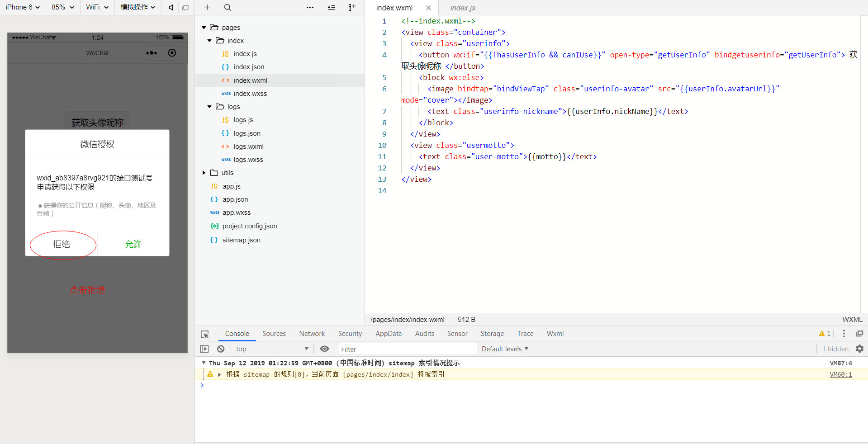Image resolution: width=868 pixels, height=444 pixels.
Task: Collapse the logs folder
Action: [x=209, y=107]
